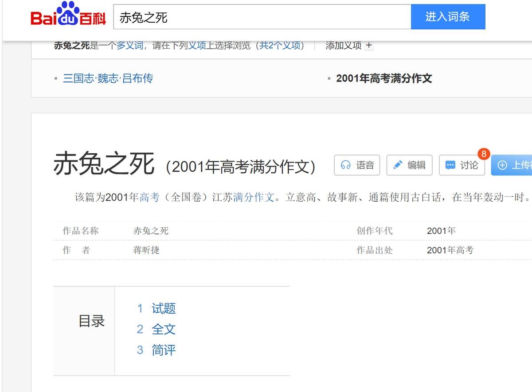The image size is (532, 392).
Task: Follow the 满分作文 link in summary
Action: [254, 197]
